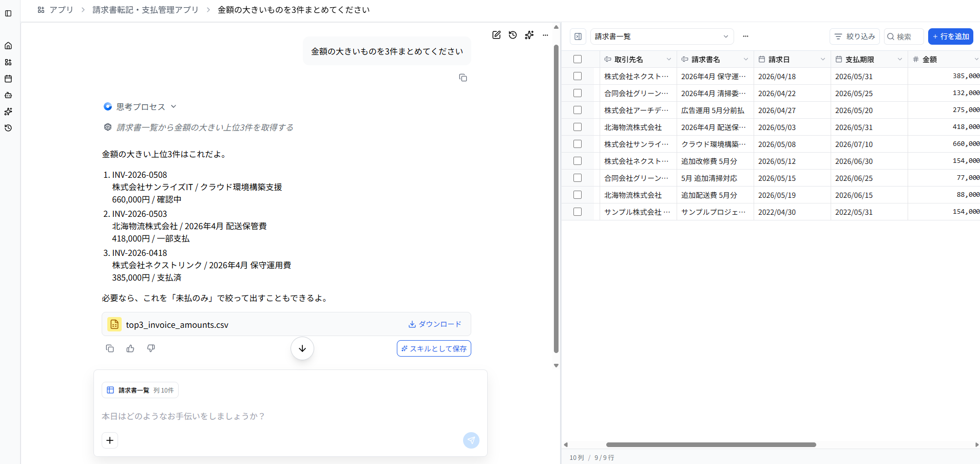Open the 請求日 column menu
980x464 pixels.
(823, 59)
